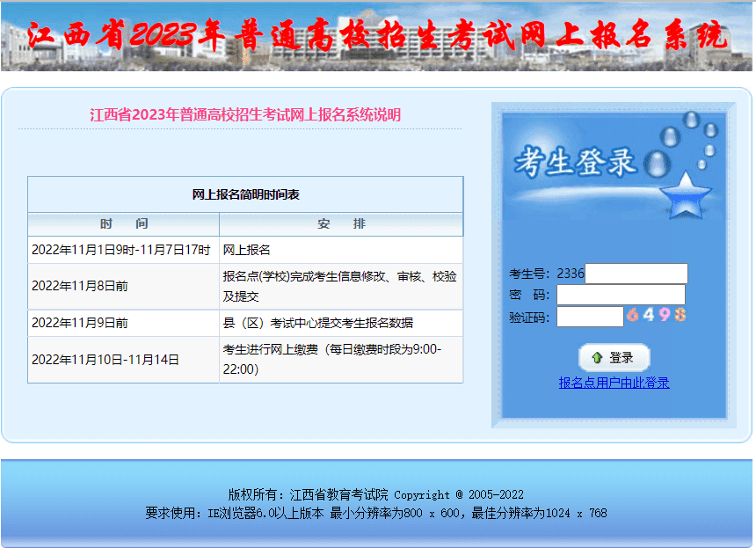Click the red system title banner text
Image resolution: width=756 pixels, height=548 pixels.
point(378,35)
